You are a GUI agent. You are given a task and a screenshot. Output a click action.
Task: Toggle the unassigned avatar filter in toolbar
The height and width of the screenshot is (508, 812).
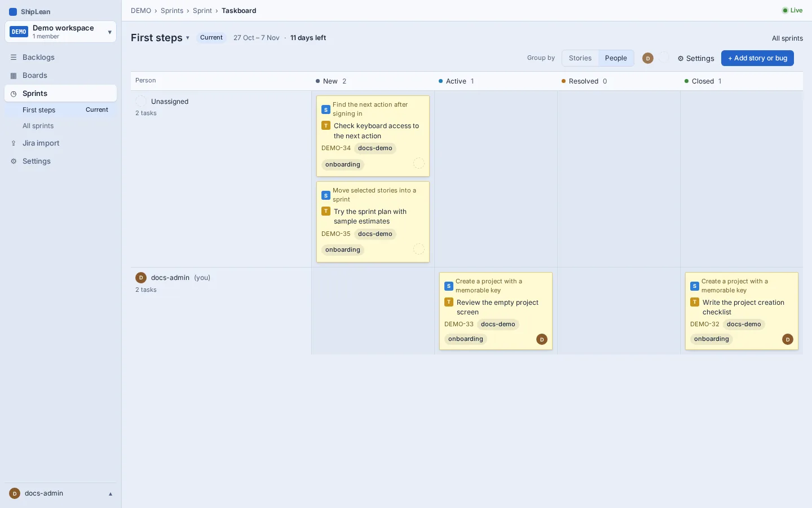click(664, 58)
